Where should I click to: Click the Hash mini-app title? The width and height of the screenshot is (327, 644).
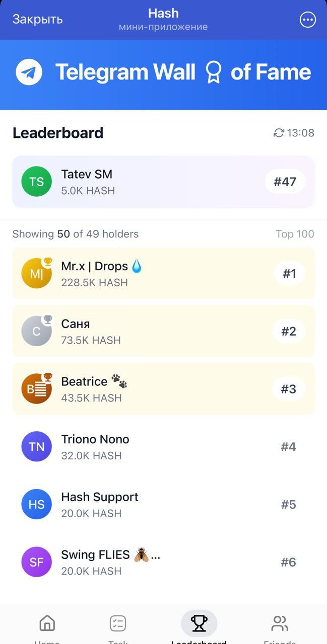tap(163, 13)
